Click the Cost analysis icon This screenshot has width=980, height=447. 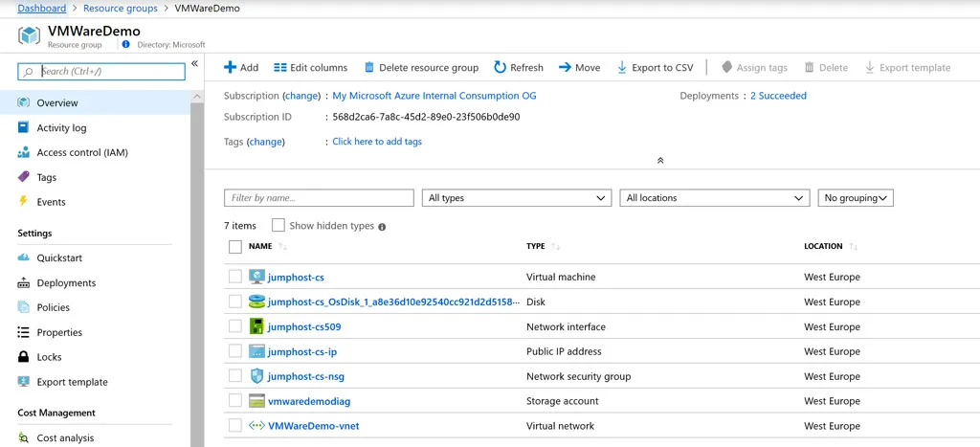[x=24, y=437]
